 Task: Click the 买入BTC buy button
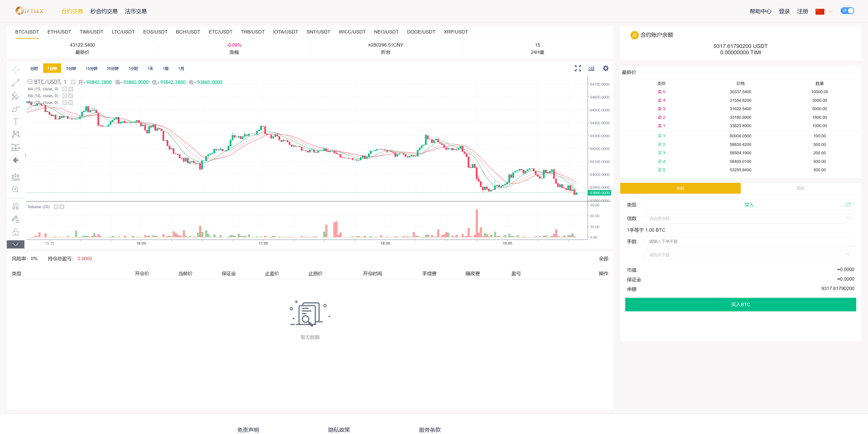tap(740, 305)
